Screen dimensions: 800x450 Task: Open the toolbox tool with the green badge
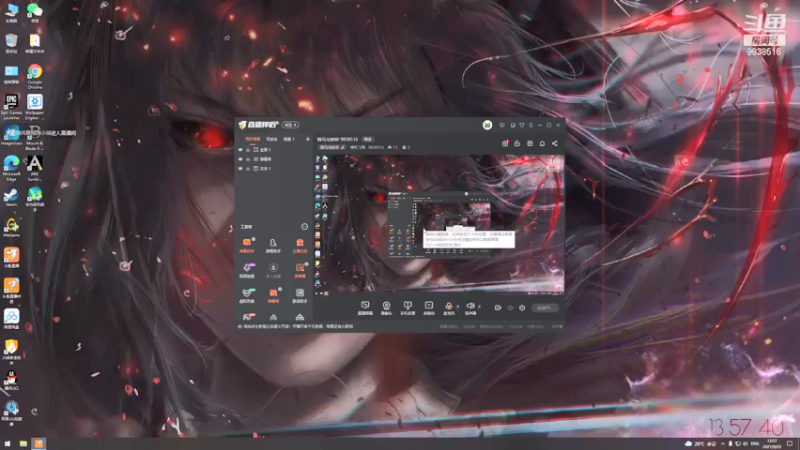tap(247, 295)
